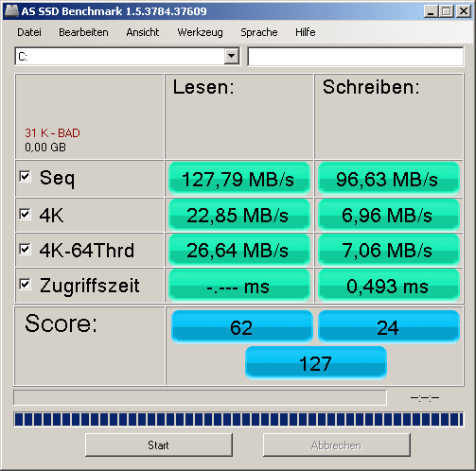Minimize the AS SSD Benchmark window

[431, 11]
